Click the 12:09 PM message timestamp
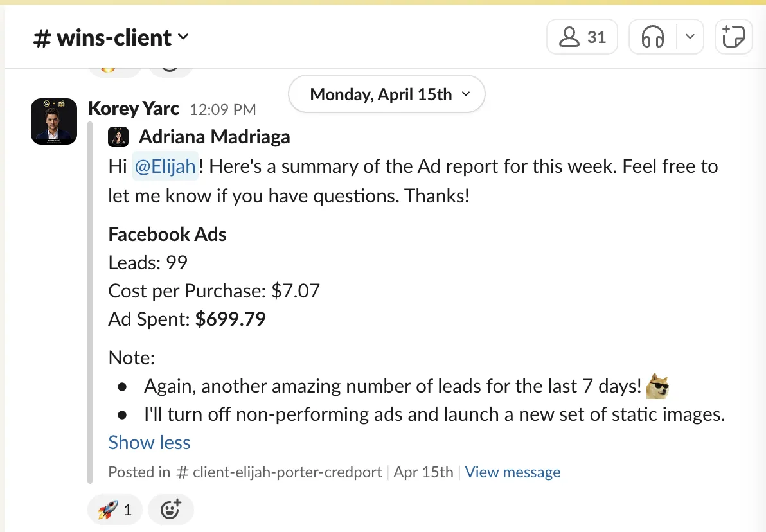The height and width of the screenshot is (532, 766). coord(223,109)
